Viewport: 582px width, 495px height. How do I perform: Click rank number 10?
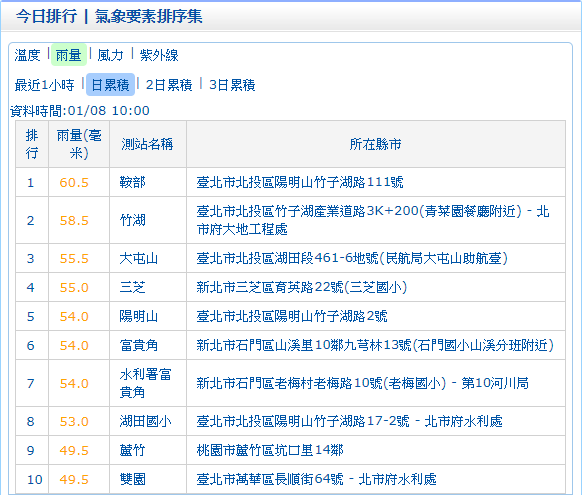coord(35,479)
